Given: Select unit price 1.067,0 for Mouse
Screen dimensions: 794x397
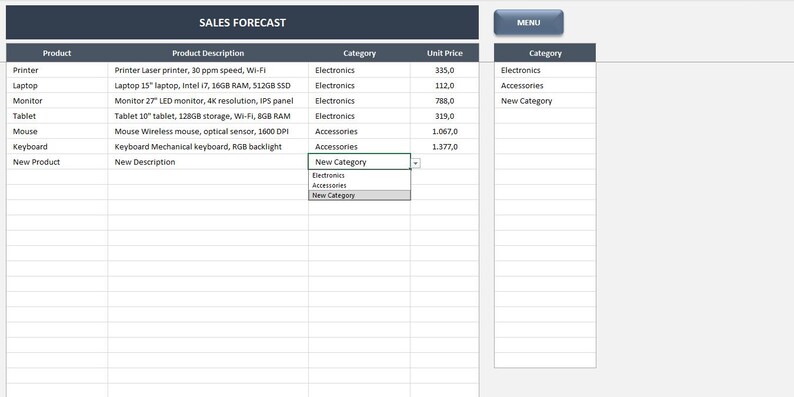Looking at the screenshot, I should (x=444, y=131).
